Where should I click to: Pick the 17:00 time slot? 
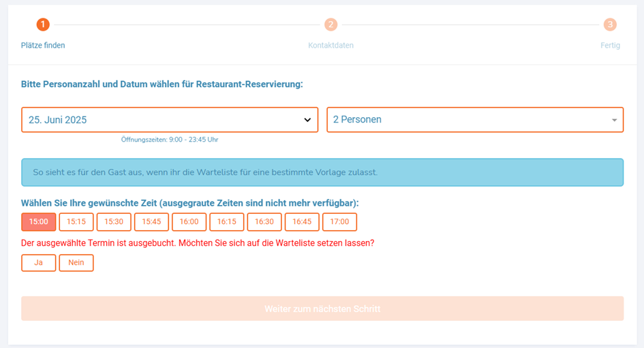click(x=339, y=222)
